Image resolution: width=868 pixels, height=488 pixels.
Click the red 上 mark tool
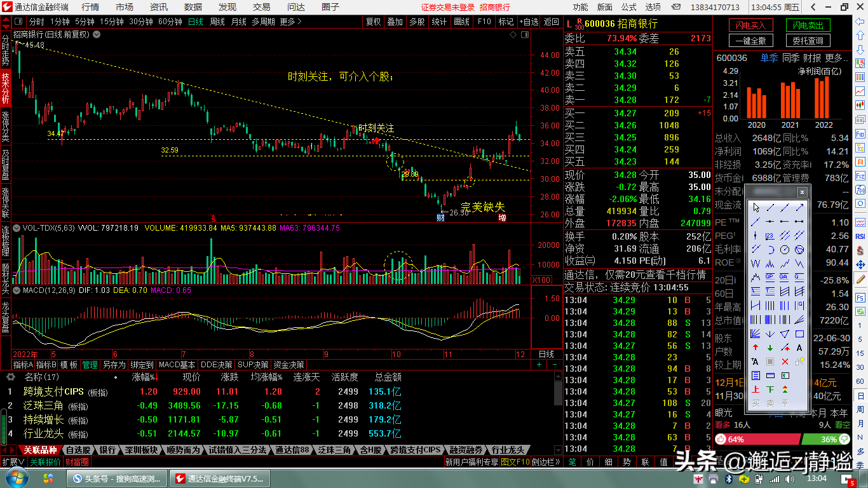756,390
